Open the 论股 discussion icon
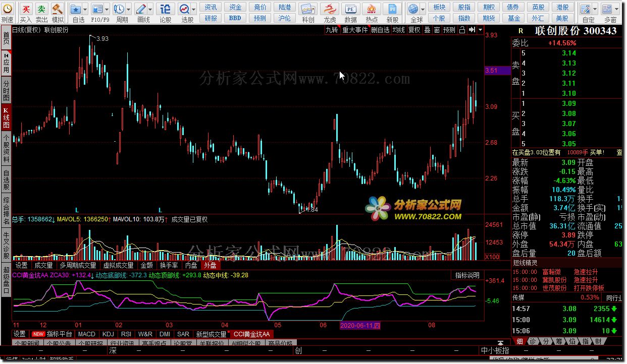The height and width of the screenshot is (364, 627). [165, 9]
